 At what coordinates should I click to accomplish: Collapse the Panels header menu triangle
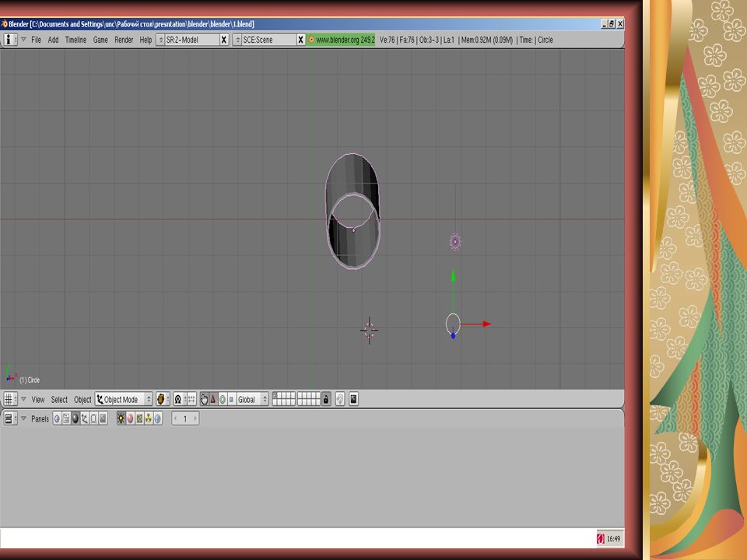coord(23,418)
